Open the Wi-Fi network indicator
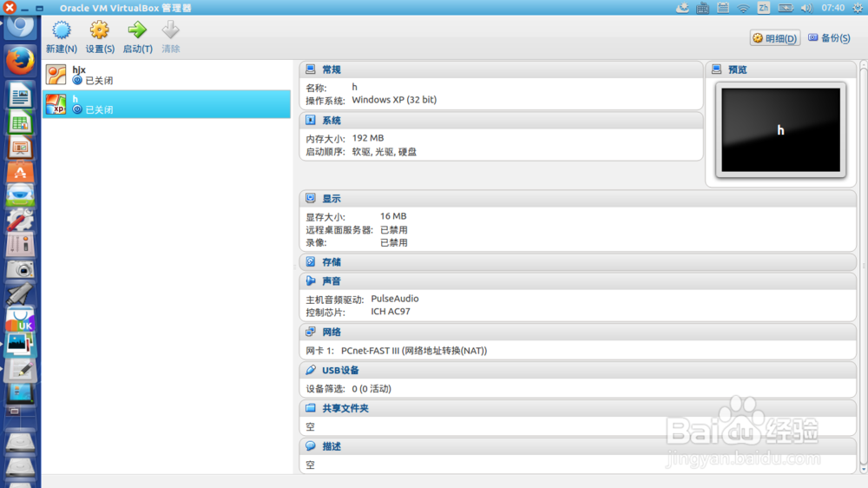The height and width of the screenshot is (488, 868). 743,8
